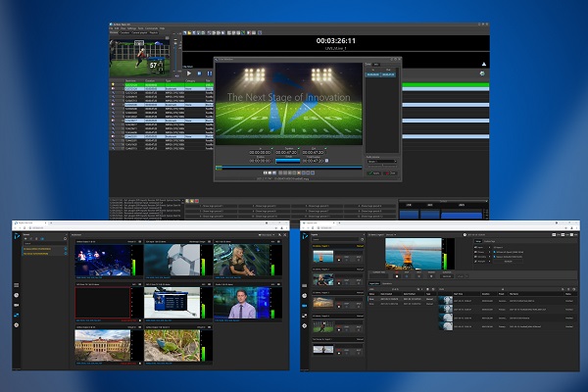Click the Apply button in trim dialog
Viewport: 588px width, 392px height.
(374, 173)
